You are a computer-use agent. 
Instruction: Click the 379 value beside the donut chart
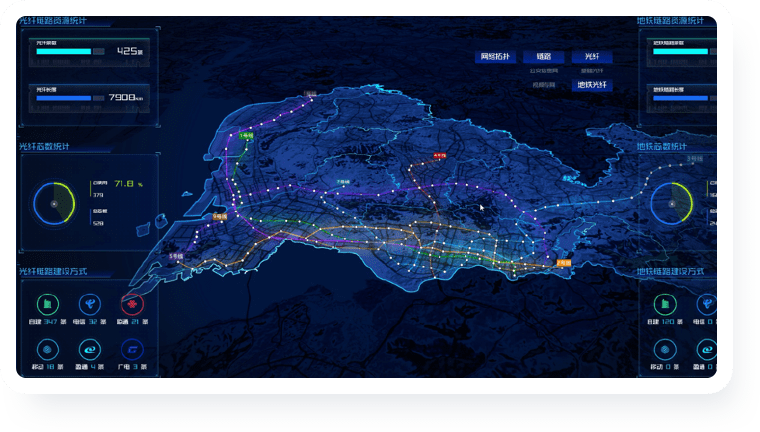98,195
